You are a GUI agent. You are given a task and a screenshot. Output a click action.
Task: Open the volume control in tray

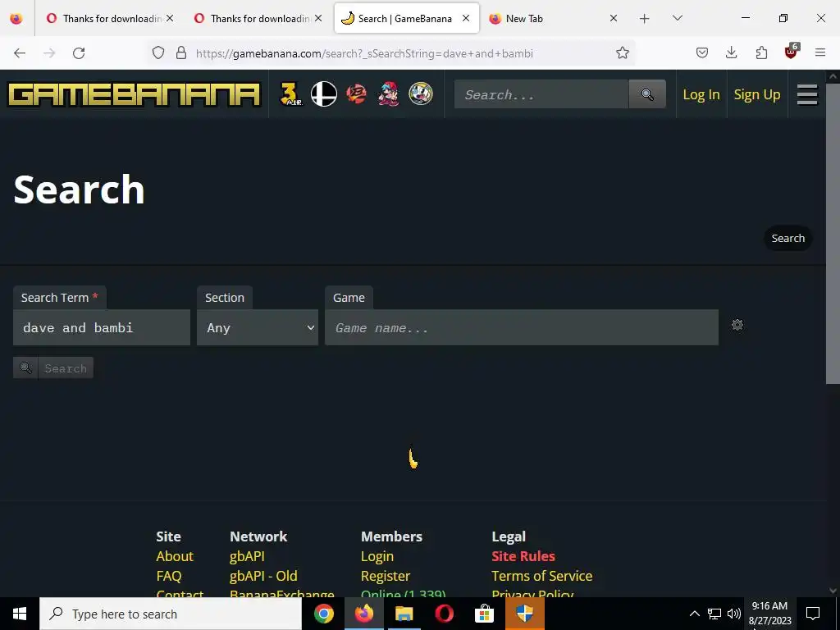coord(734,614)
